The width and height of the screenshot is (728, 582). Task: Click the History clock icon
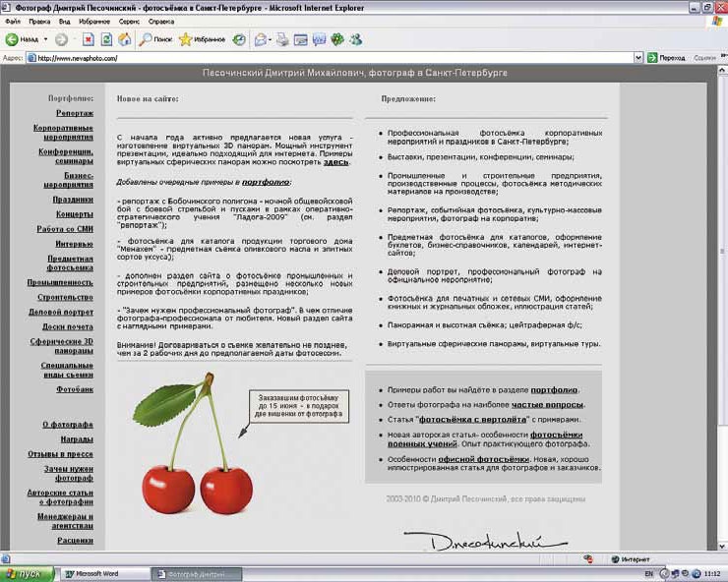point(239,39)
